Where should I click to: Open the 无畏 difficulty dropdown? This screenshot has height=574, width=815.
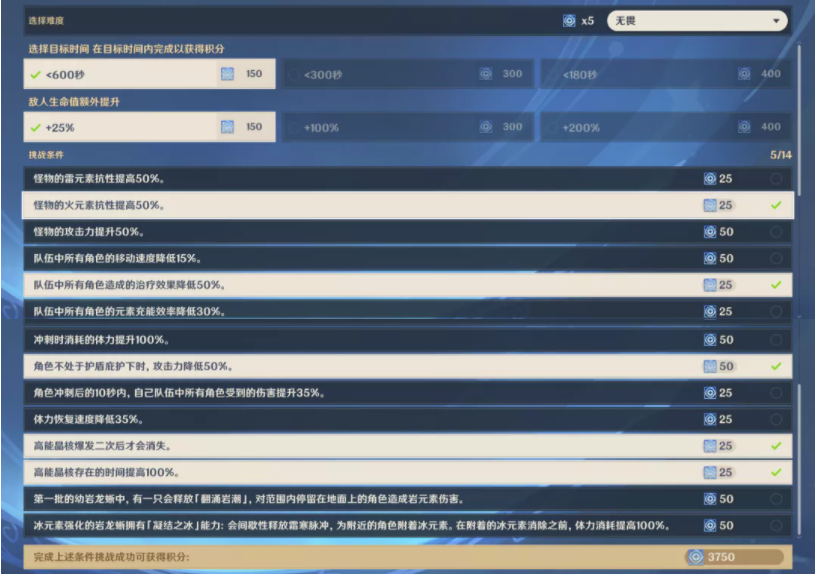click(697, 21)
